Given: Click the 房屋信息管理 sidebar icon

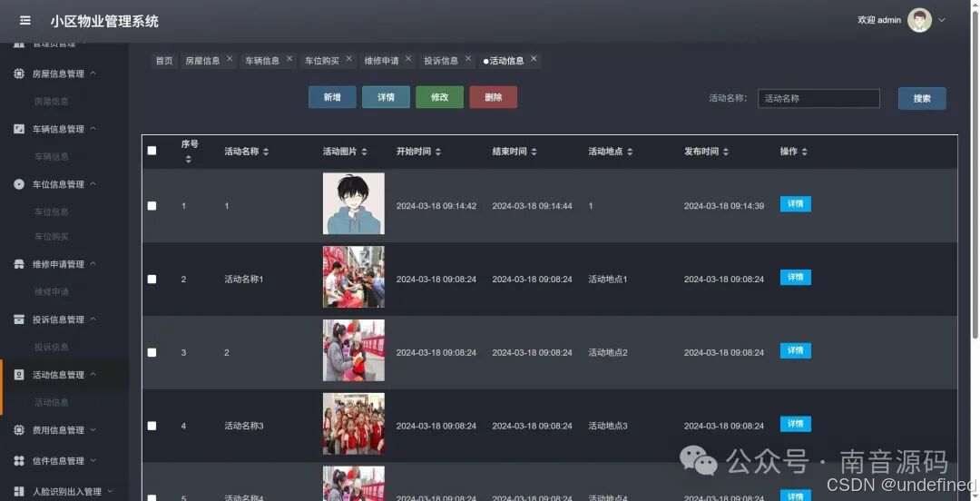Looking at the screenshot, I should coord(19,74).
